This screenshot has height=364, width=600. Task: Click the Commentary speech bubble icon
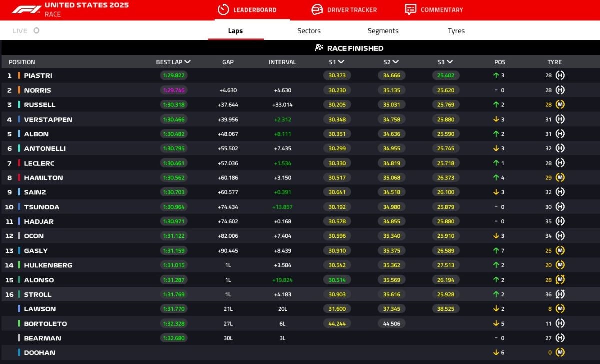(x=410, y=10)
